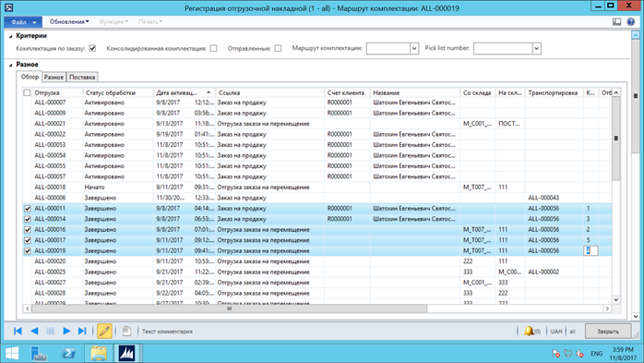Enable Консолидированная комплектация checkbox
Image resolution: width=644 pixels, height=363 pixels.
[x=213, y=49]
